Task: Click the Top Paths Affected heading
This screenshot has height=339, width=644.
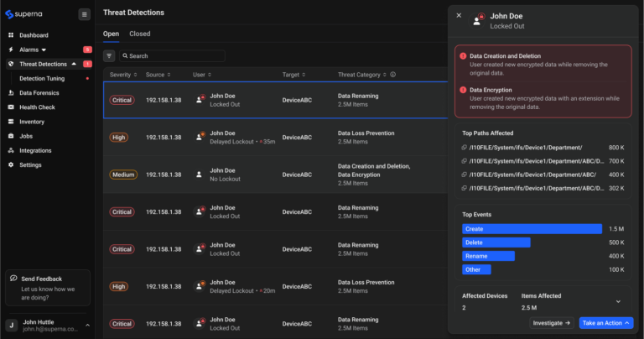Action: point(487,133)
